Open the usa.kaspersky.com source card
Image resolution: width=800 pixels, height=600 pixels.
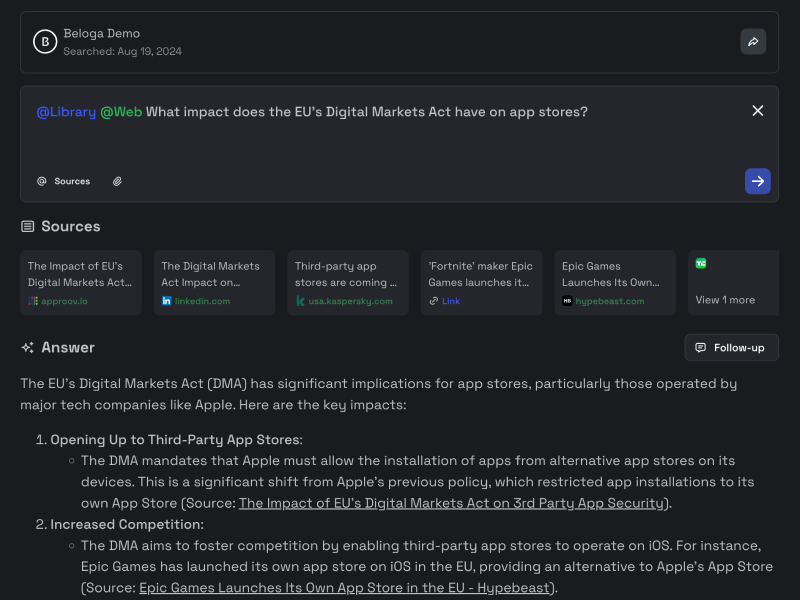(x=348, y=283)
